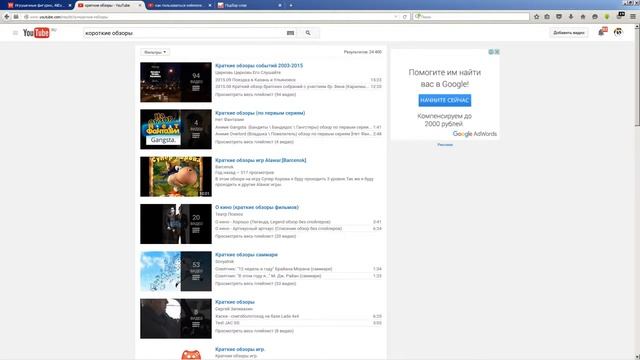Click the 'Добавить видео' upload button

coord(569,33)
